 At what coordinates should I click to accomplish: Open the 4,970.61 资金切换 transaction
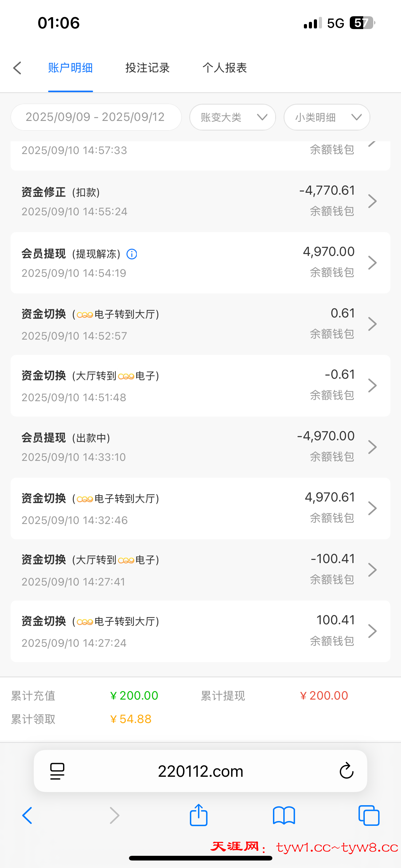[200, 508]
